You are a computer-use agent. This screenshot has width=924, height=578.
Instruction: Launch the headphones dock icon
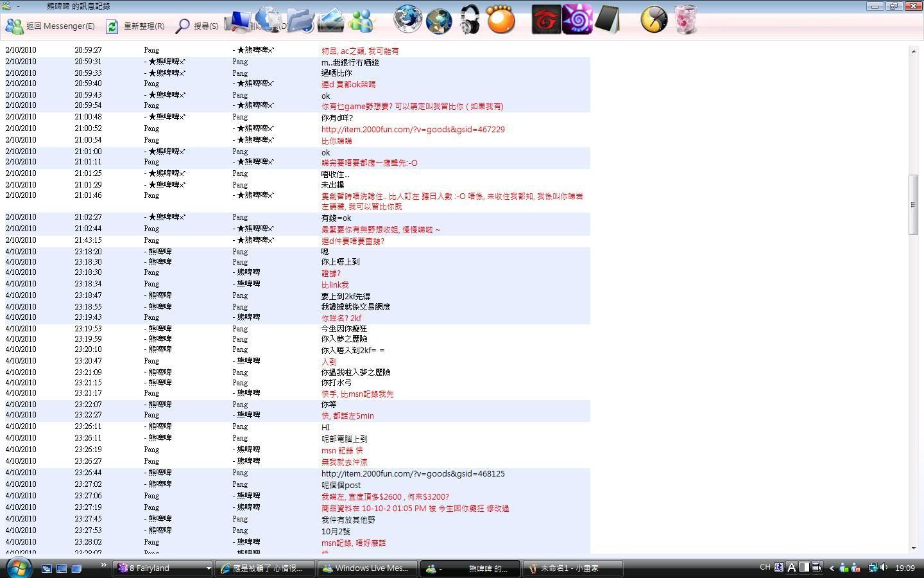click(470, 20)
